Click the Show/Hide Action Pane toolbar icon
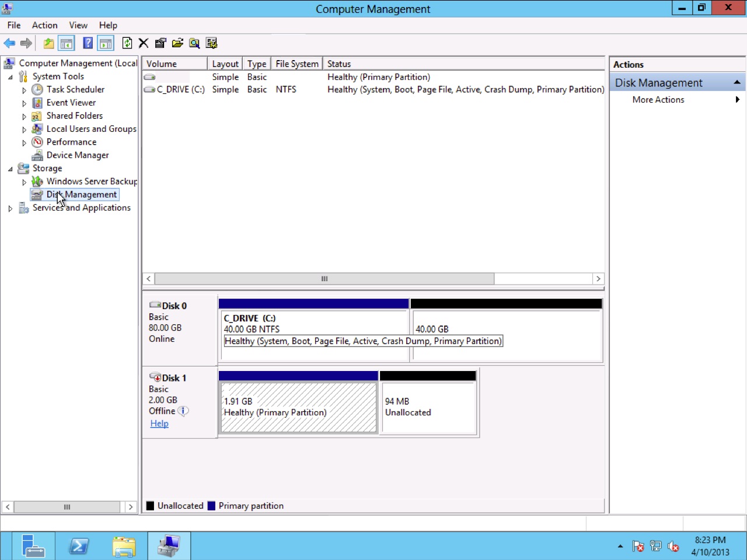Image resolution: width=747 pixels, height=560 pixels. point(106,43)
